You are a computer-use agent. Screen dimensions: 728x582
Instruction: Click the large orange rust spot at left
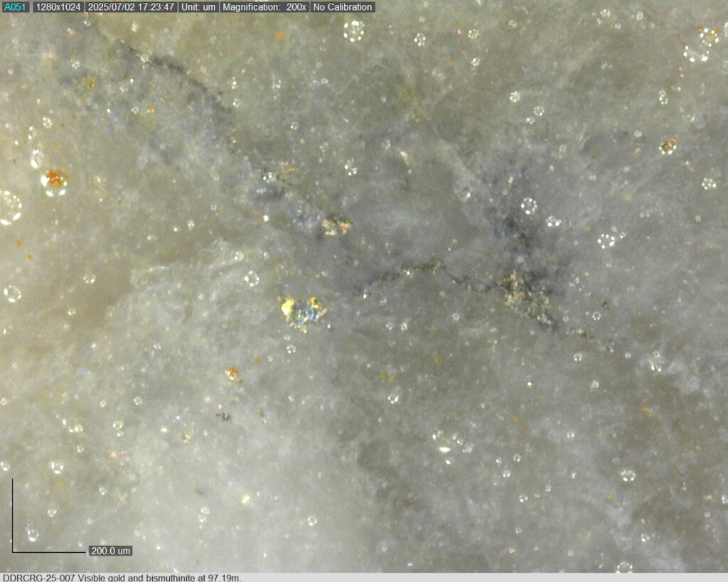[55, 178]
